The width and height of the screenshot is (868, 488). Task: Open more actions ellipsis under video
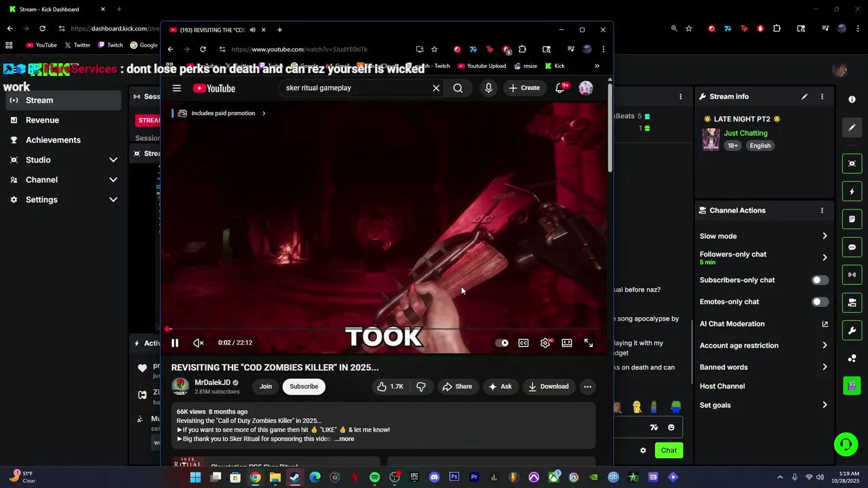pos(587,386)
